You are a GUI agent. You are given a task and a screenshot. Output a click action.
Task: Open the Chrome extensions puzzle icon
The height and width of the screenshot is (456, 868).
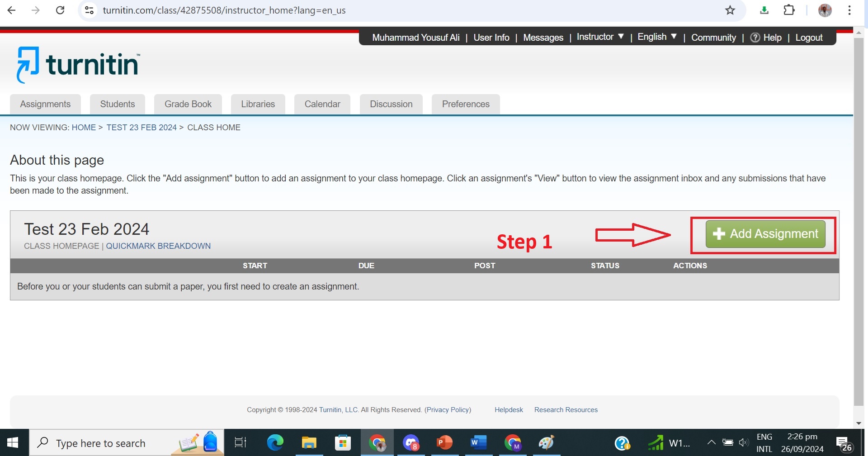[789, 10]
